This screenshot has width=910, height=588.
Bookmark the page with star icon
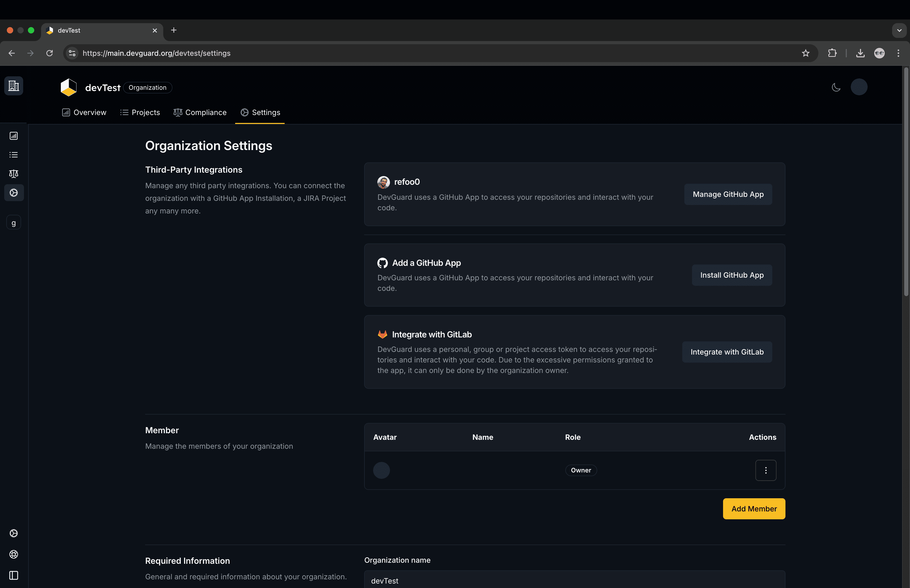coord(805,53)
